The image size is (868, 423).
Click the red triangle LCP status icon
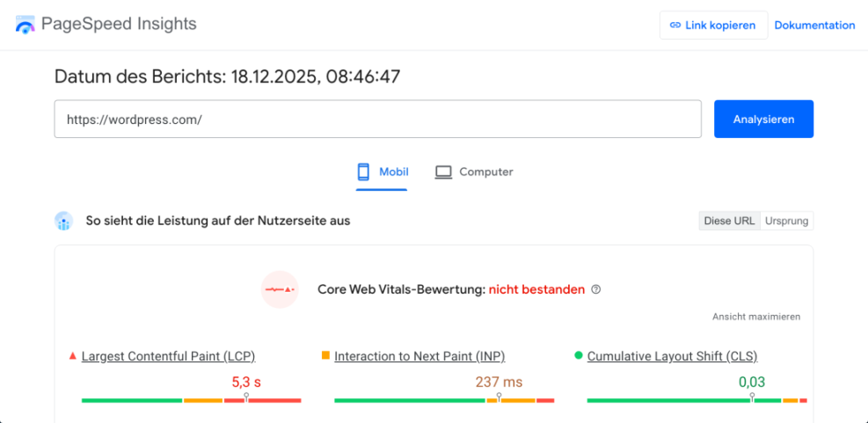point(72,355)
